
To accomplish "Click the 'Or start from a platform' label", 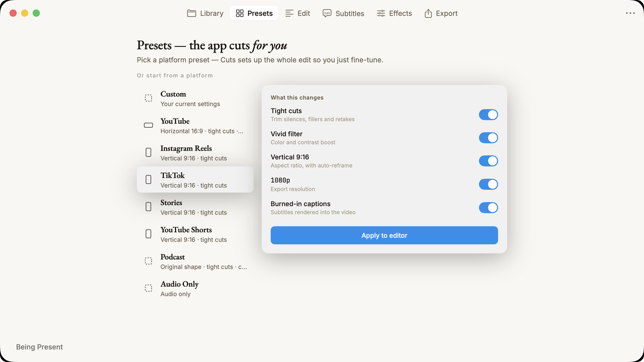I will pyautogui.click(x=175, y=75).
